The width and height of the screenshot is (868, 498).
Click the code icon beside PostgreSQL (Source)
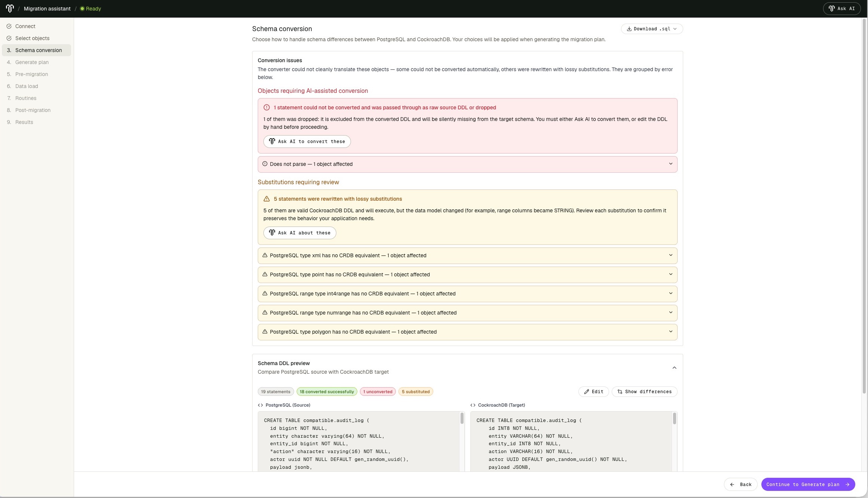tap(260, 405)
